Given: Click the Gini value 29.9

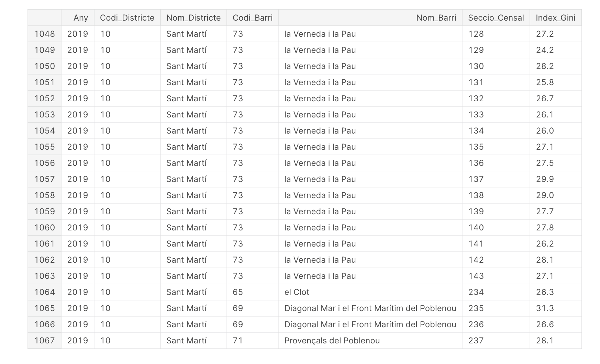Looking at the screenshot, I should tap(545, 179).
